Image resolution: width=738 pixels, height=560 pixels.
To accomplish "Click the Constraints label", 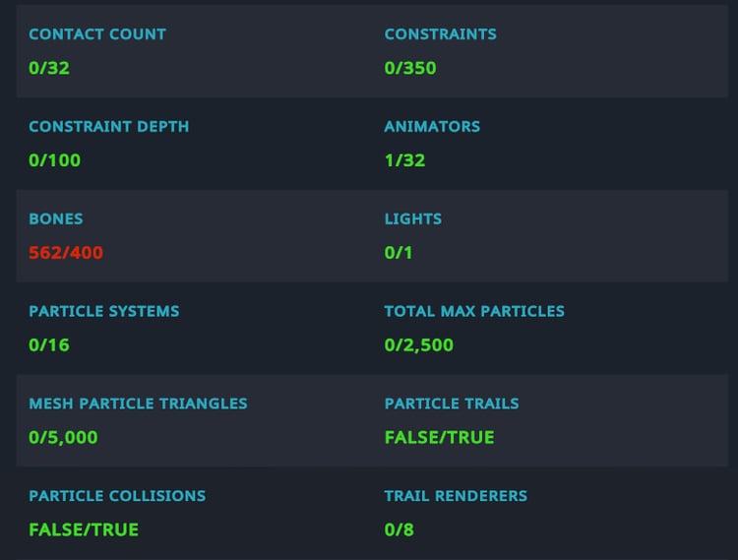I will click(x=440, y=34).
